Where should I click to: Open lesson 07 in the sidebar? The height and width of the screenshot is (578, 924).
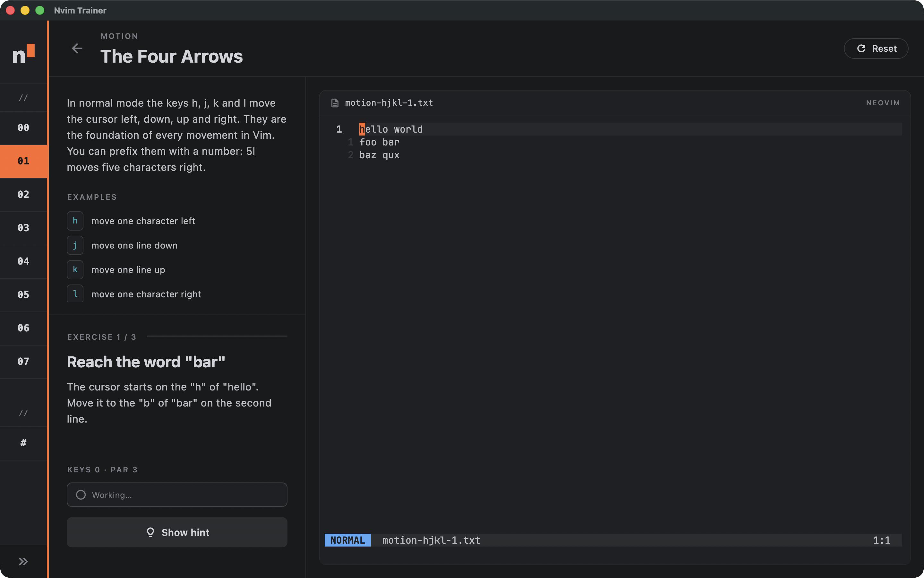tap(23, 361)
